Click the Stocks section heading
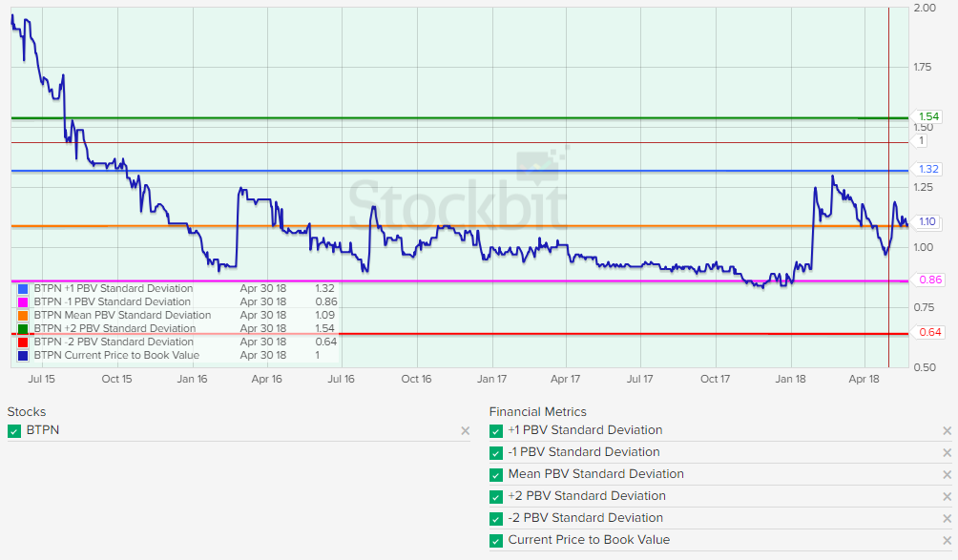The width and height of the screenshot is (958, 560). pos(27,412)
